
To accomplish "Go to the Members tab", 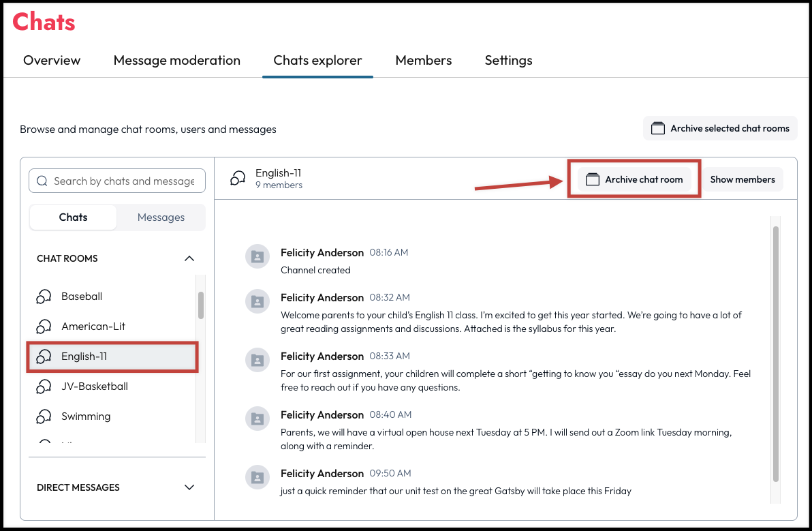I will (x=424, y=61).
